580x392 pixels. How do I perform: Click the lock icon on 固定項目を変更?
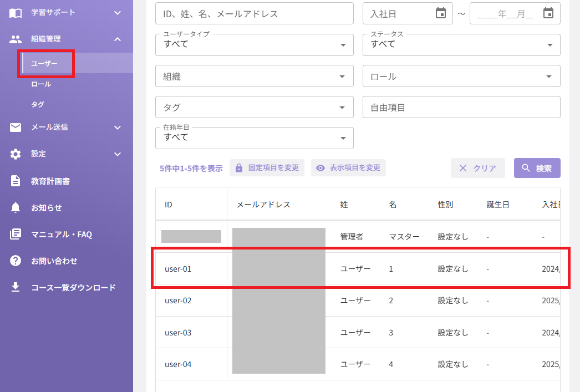[x=239, y=168]
